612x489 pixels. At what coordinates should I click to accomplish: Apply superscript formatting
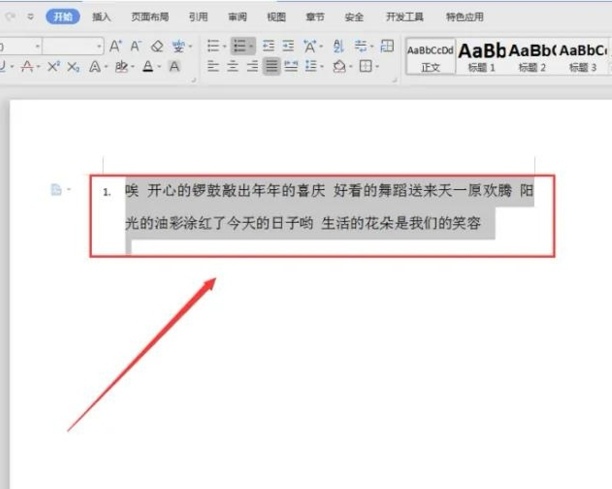[x=53, y=67]
